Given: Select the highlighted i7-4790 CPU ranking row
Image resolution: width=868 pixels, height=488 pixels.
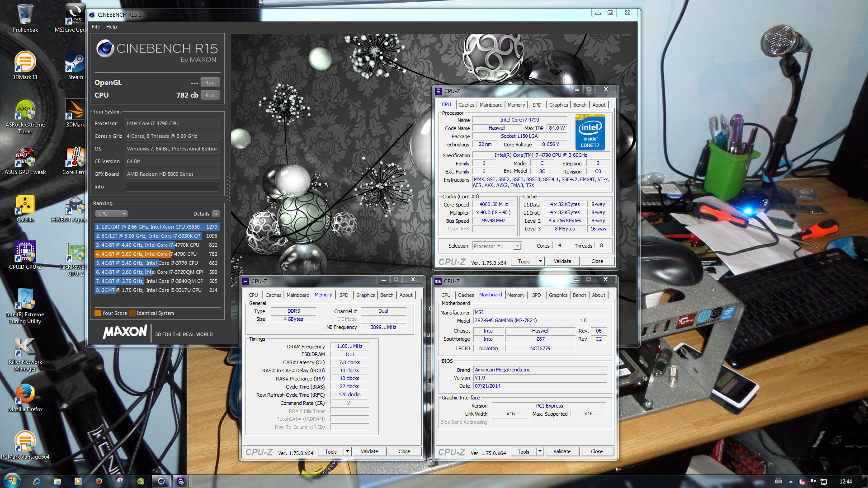Looking at the screenshot, I should click(x=157, y=254).
